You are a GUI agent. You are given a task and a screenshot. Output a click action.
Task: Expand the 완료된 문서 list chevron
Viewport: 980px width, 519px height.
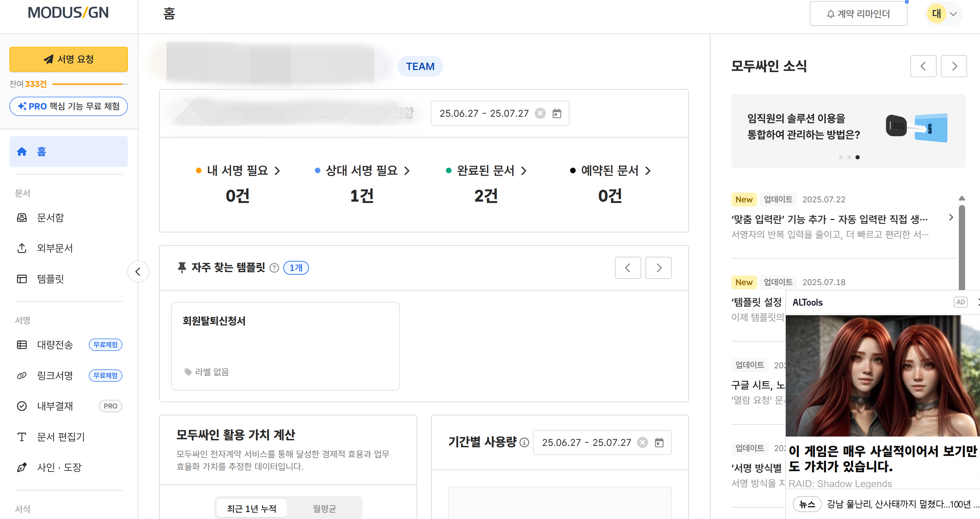tap(524, 171)
